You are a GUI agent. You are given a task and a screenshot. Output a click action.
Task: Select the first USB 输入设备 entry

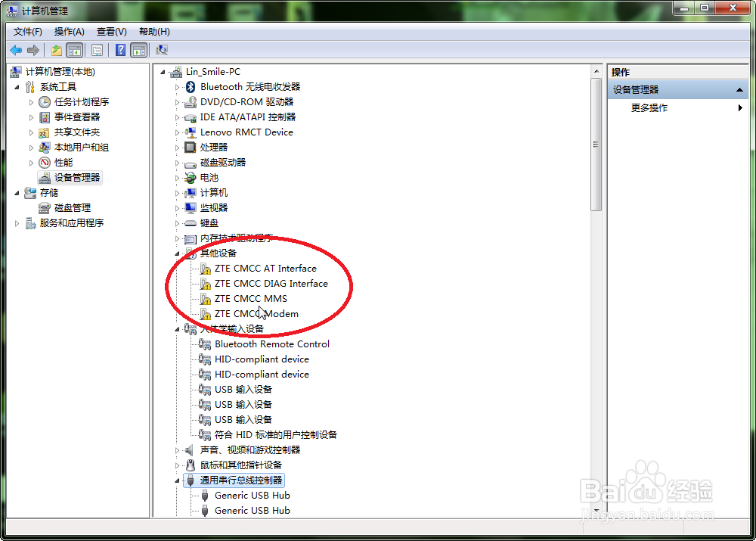[x=243, y=390]
